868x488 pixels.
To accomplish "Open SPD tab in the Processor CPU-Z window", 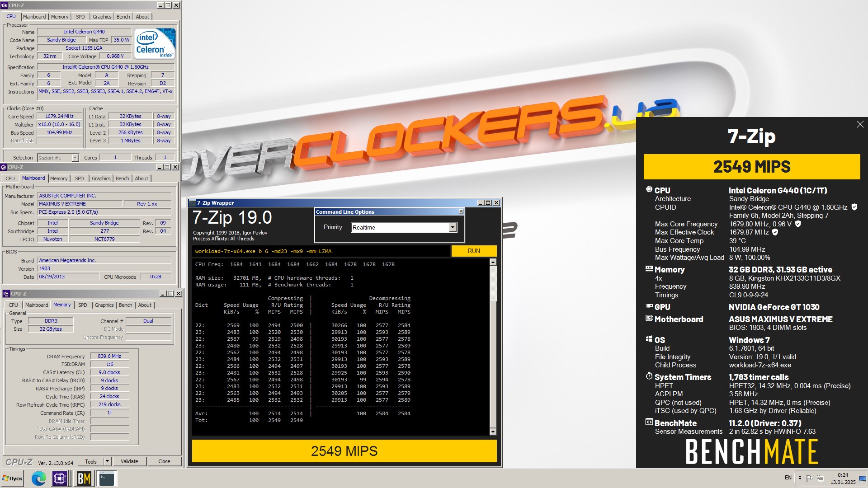I will [x=80, y=17].
